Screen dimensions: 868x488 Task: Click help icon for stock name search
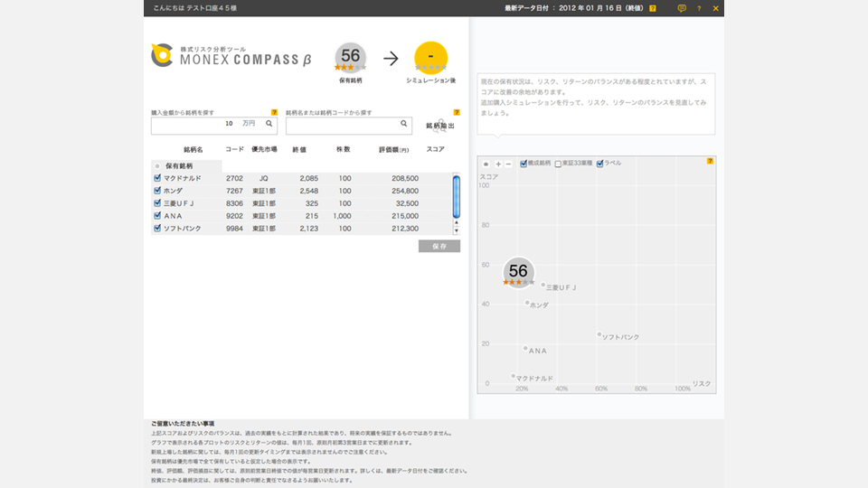(457, 112)
